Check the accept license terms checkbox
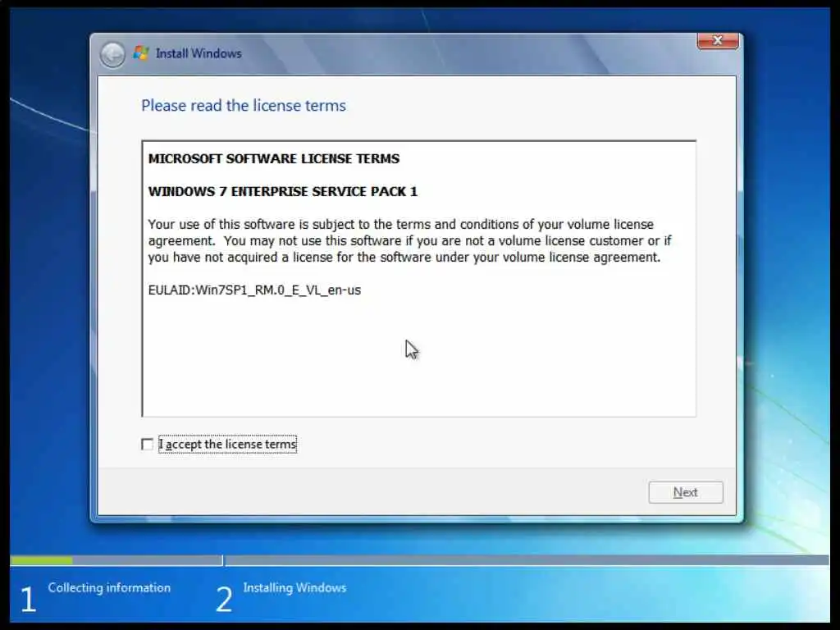 147,444
